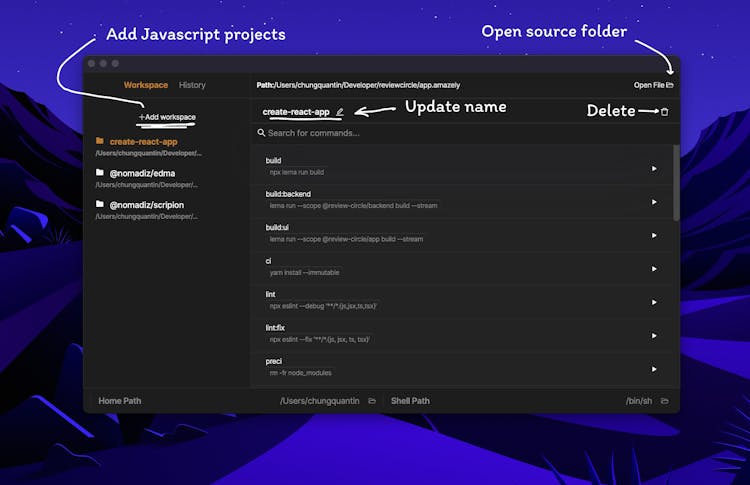Run the lint command

point(654,302)
